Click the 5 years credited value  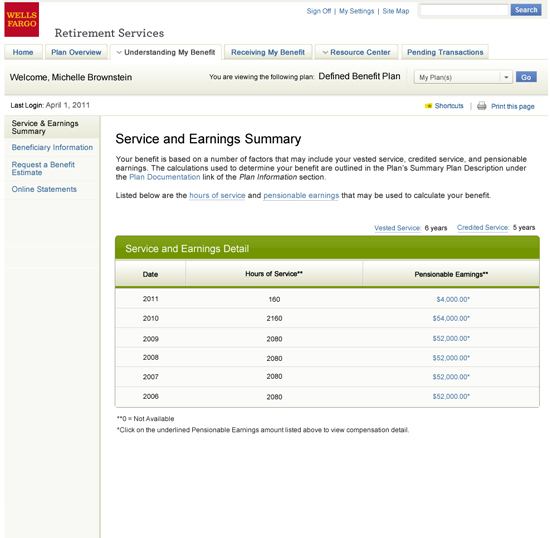pyautogui.click(x=524, y=228)
